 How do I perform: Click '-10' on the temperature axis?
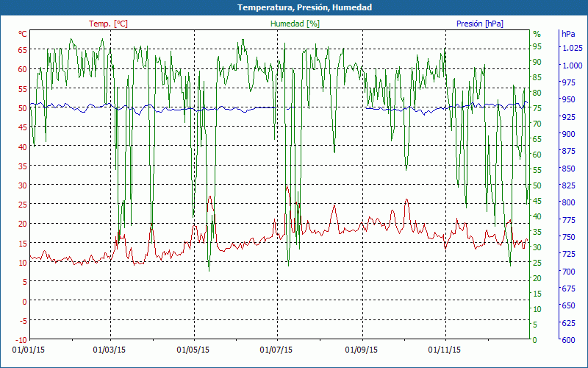pyautogui.click(x=21, y=340)
